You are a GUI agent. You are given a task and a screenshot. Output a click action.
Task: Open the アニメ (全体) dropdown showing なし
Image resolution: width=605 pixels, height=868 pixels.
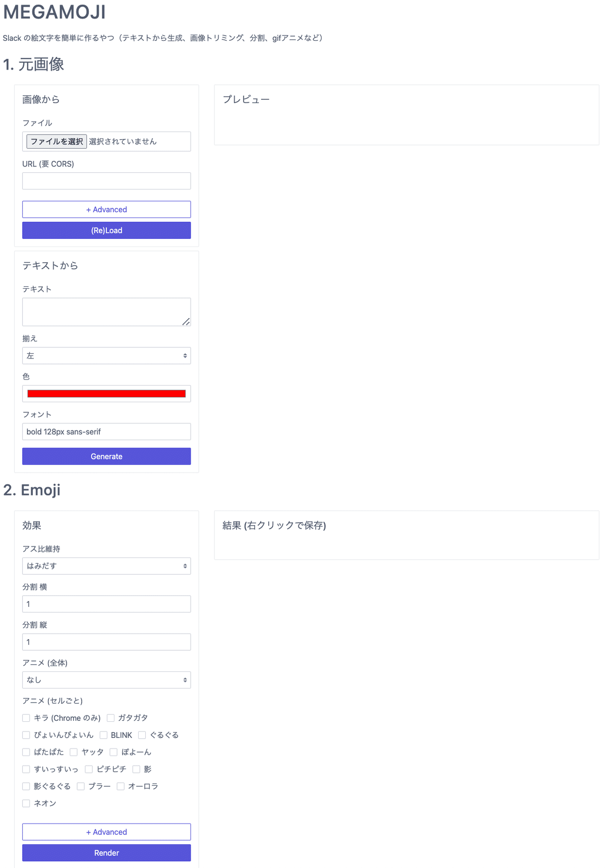point(106,680)
